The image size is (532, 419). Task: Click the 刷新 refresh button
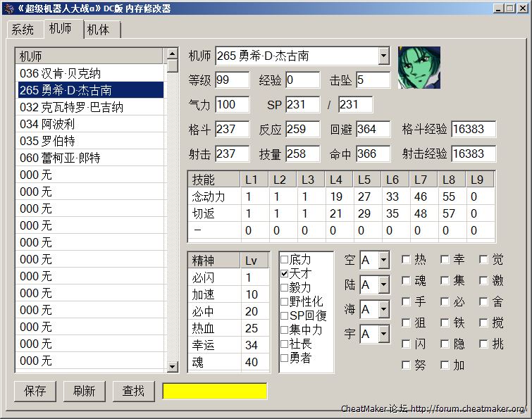[84, 391]
